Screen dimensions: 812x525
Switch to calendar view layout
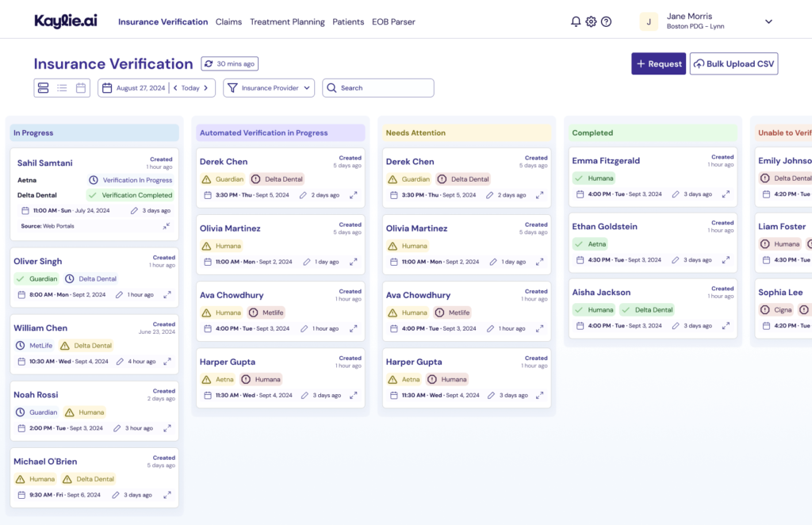pos(81,88)
